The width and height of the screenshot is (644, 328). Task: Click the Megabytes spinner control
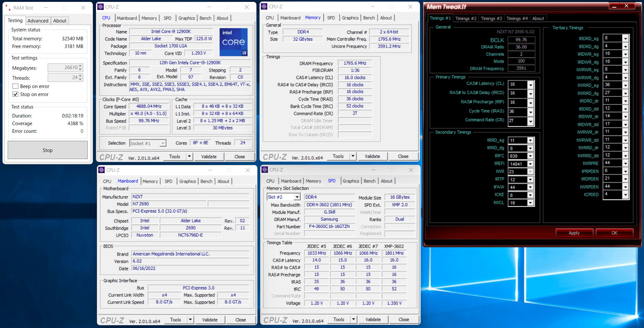80,68
